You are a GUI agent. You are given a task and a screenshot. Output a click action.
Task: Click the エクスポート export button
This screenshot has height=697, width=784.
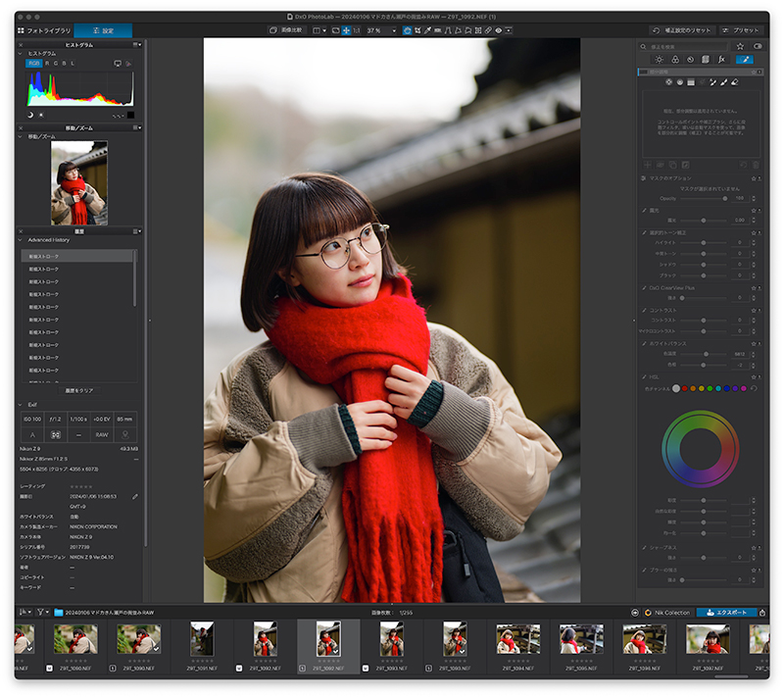(x=726, y=613)
